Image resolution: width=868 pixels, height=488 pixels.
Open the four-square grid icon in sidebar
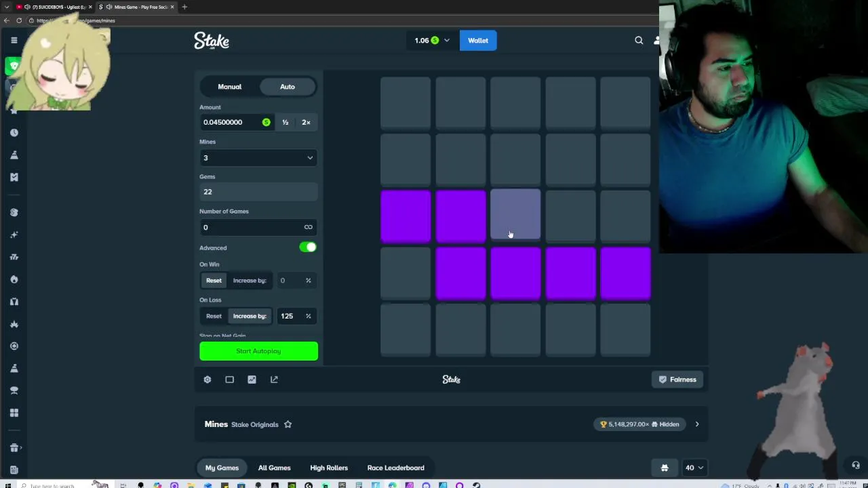pos(14,413)
